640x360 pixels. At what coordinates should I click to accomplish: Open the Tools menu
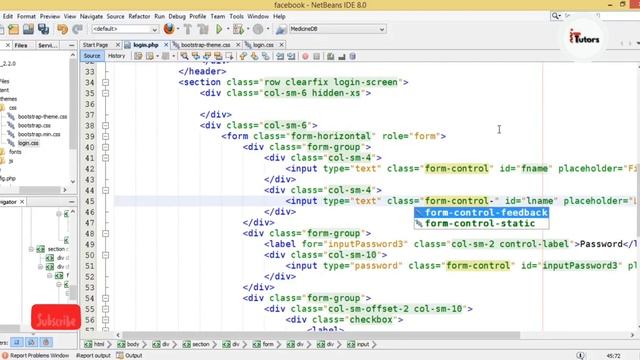pos(236,16)
